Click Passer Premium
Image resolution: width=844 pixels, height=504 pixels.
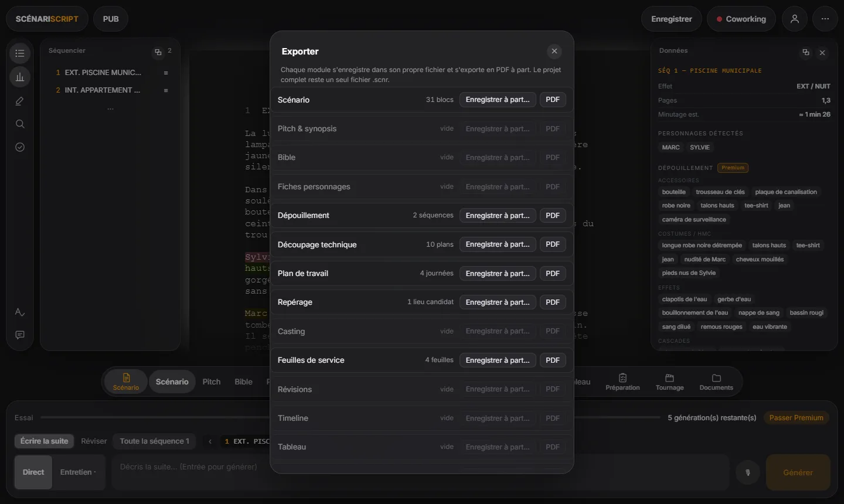796,418
